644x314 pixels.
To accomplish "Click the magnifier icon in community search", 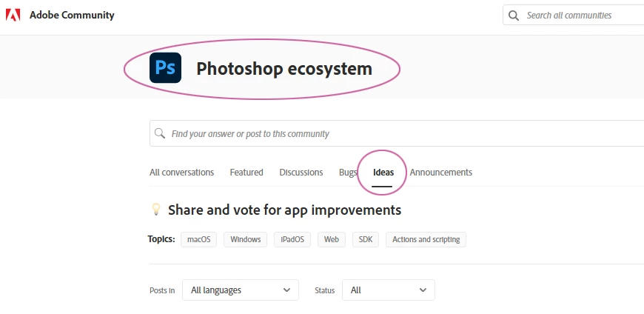I will pos(159,133).
